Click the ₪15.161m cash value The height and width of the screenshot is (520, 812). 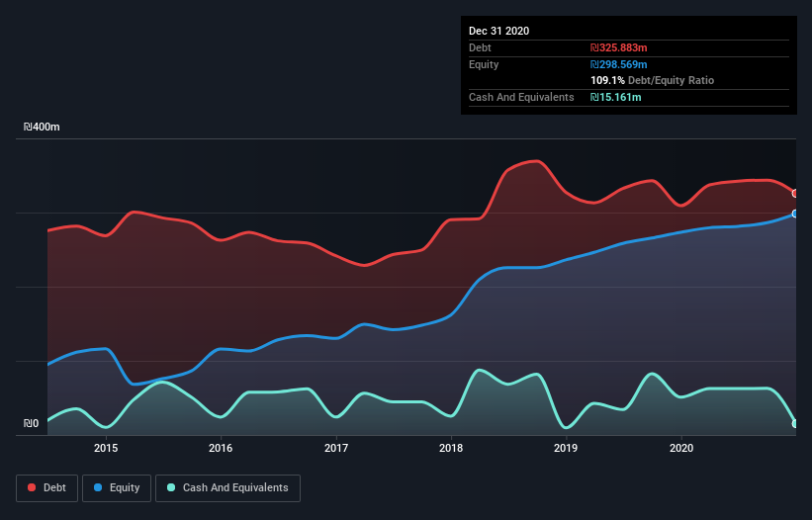click(x=616, y=97)
